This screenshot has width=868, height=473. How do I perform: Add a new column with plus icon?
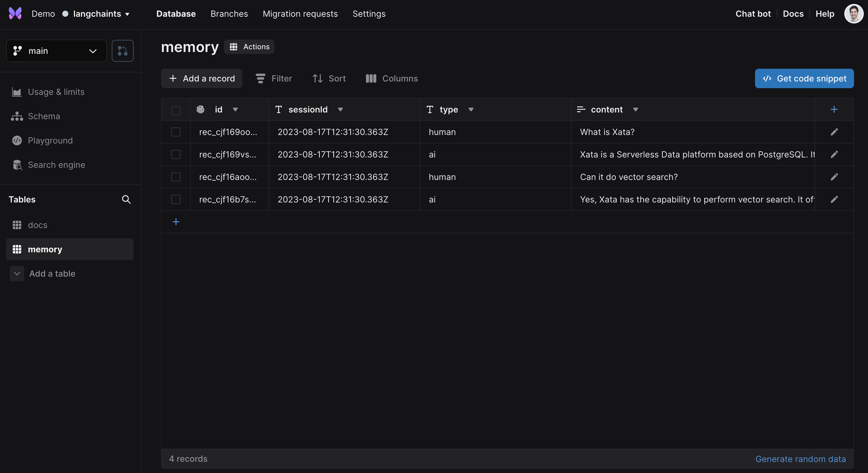[834, 109]
